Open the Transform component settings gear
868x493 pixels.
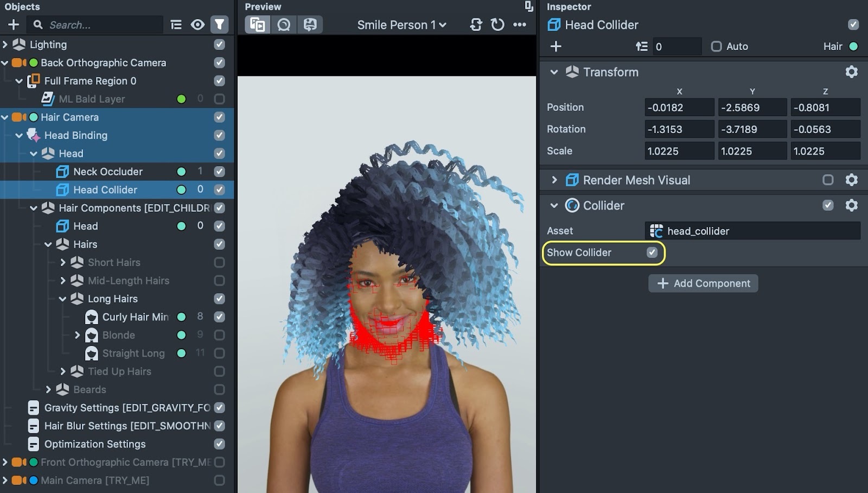(x=851, y=72)
